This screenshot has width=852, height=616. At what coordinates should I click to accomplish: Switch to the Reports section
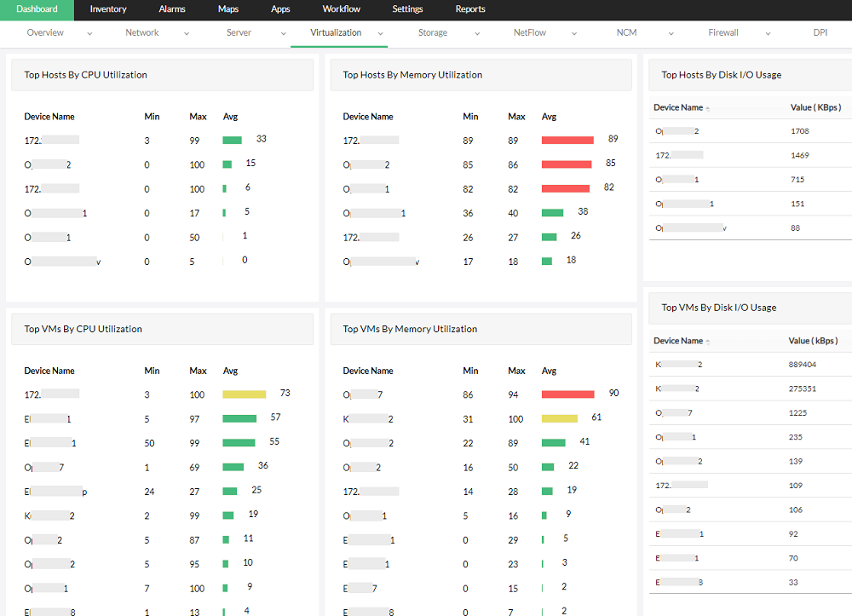click(470, 9)
